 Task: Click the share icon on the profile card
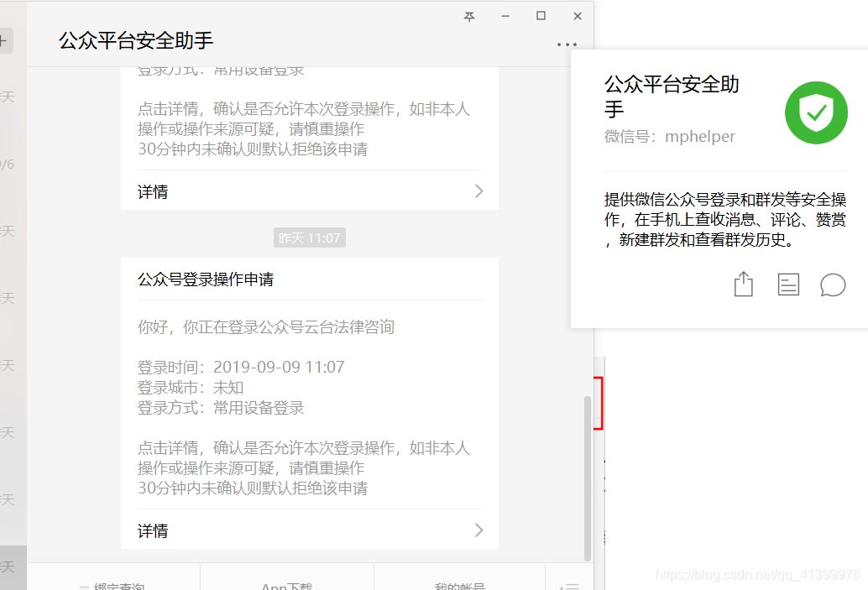coord(744,285)
